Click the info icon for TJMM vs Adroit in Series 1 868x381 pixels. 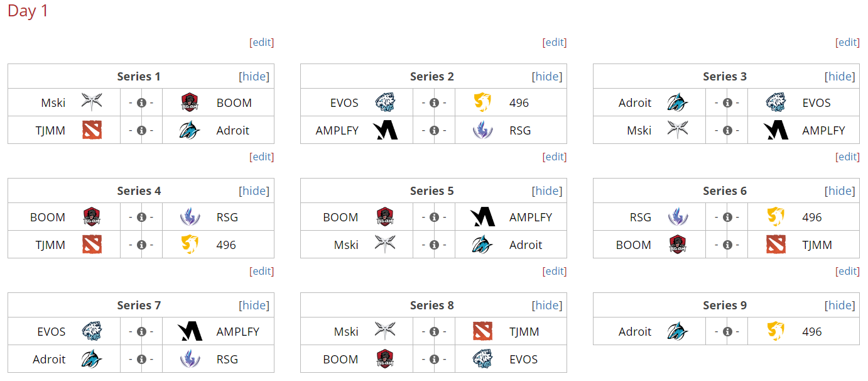tap(141, 131)
